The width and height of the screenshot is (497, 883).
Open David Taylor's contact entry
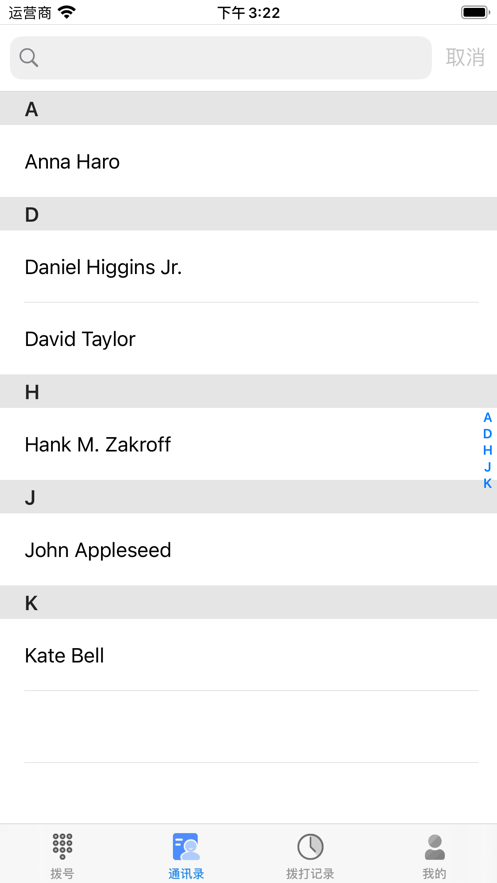248,339
